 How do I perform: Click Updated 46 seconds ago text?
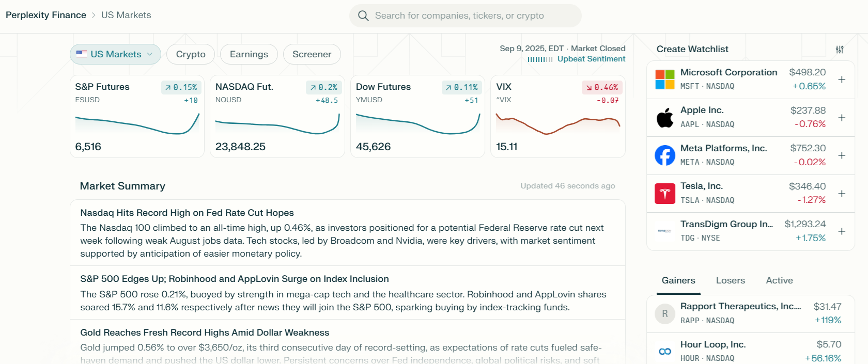point(568,186)
